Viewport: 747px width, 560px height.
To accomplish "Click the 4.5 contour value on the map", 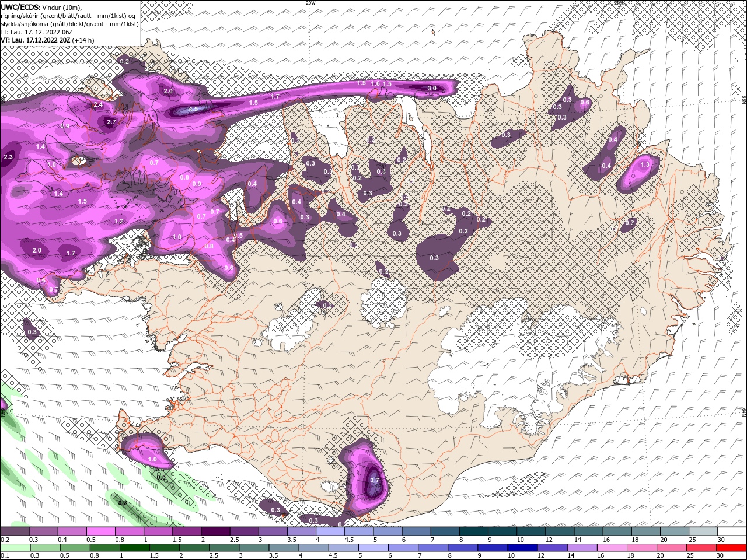I will pos(193,109).
